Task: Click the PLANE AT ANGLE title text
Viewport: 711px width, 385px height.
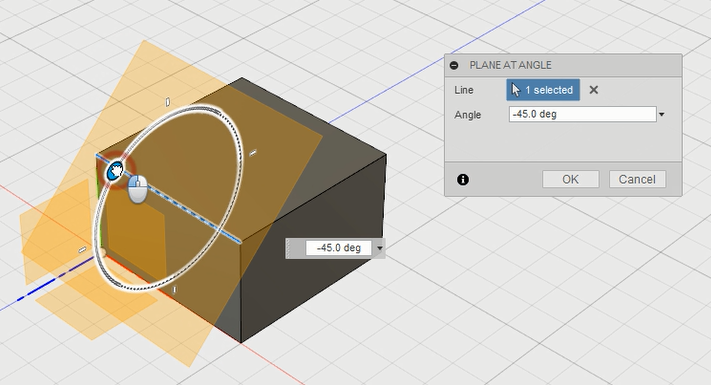Action: (x=511, y=65)
